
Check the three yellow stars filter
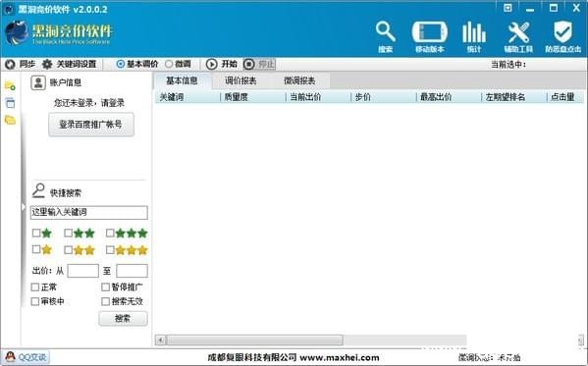110,249
